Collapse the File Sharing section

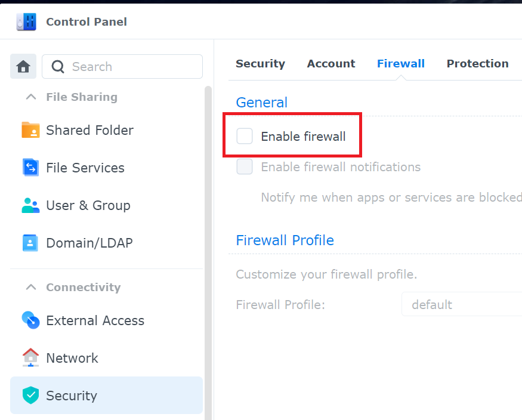click(x=31, y=97)
